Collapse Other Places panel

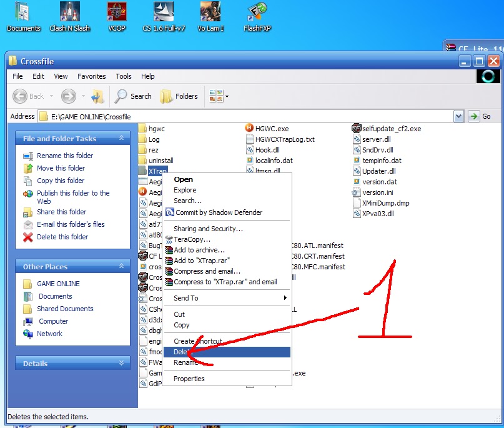pyautogui.click(x=122, y=266)
